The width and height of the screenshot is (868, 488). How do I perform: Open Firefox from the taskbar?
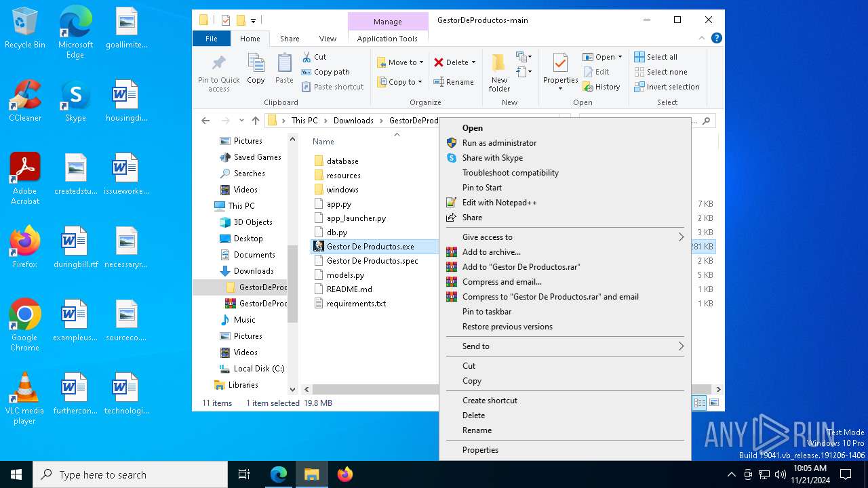(345, 474)
